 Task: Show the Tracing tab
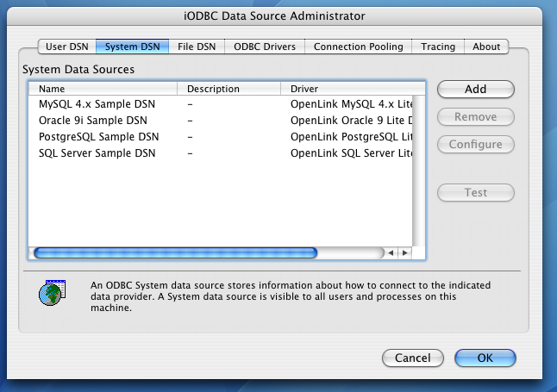[438, 47]
